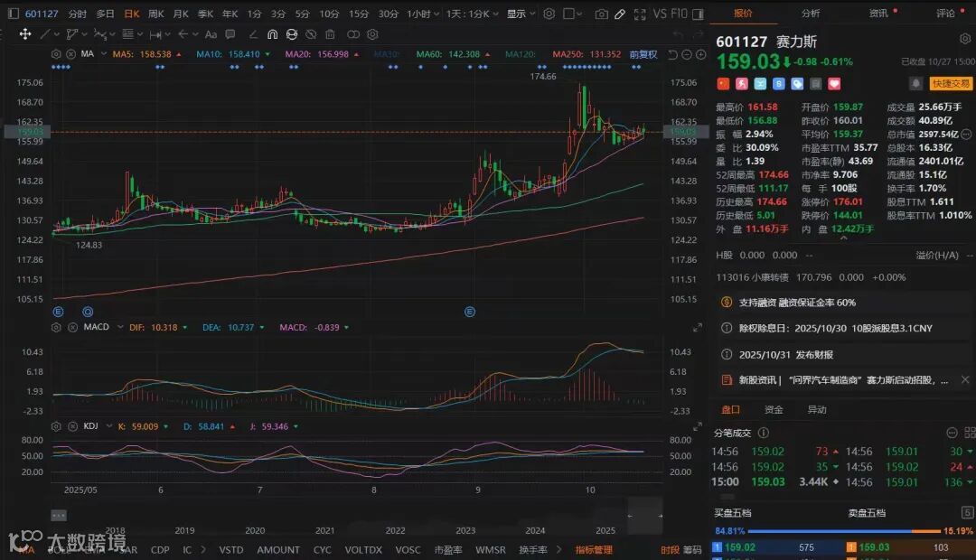Open MACD indicator settings gear
This screenshot has height=560, width=976.
tap(56, 327)
